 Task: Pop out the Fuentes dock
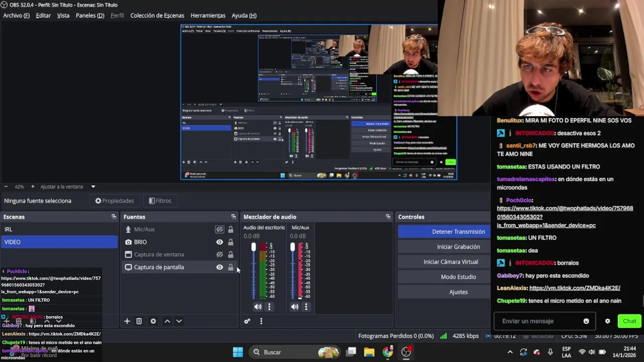(233, 217)
